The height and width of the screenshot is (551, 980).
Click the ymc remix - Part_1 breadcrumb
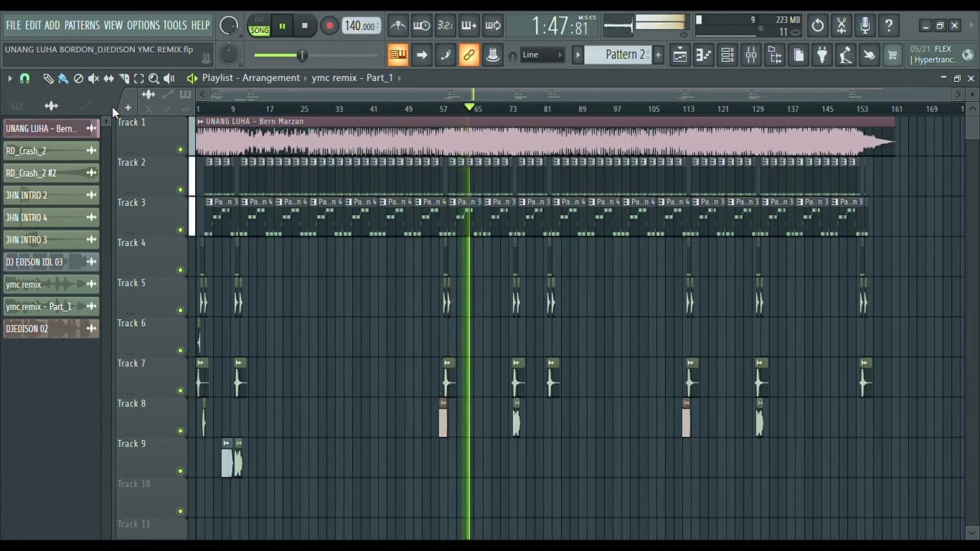[x=352, y=78]
